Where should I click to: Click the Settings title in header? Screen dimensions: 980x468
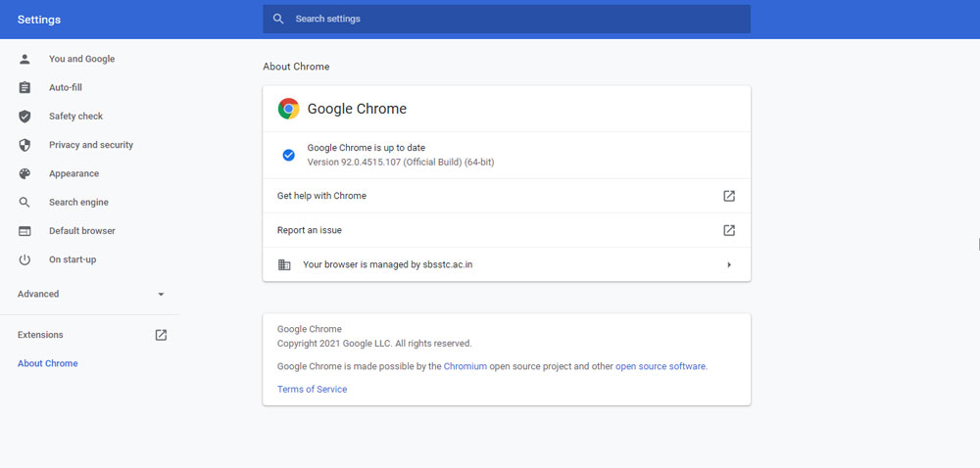(39, 20)
